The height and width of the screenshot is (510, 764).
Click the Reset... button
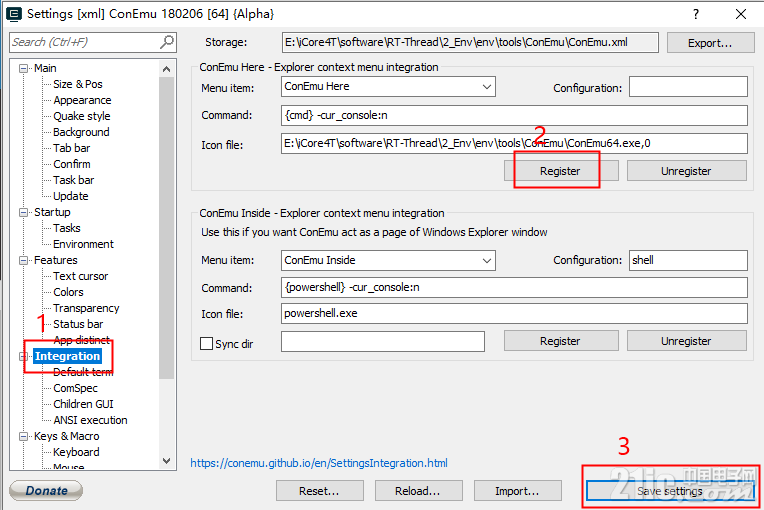pos(320,491)
